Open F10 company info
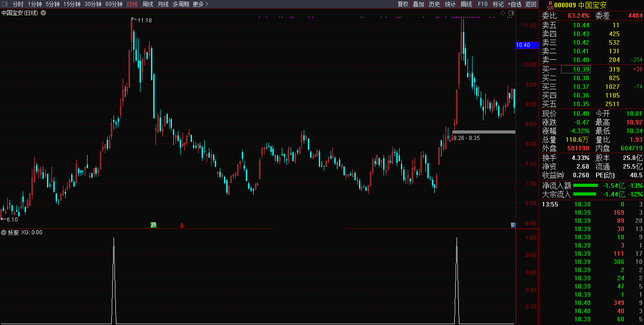This screenshot has width=644, height=325. 483,4
